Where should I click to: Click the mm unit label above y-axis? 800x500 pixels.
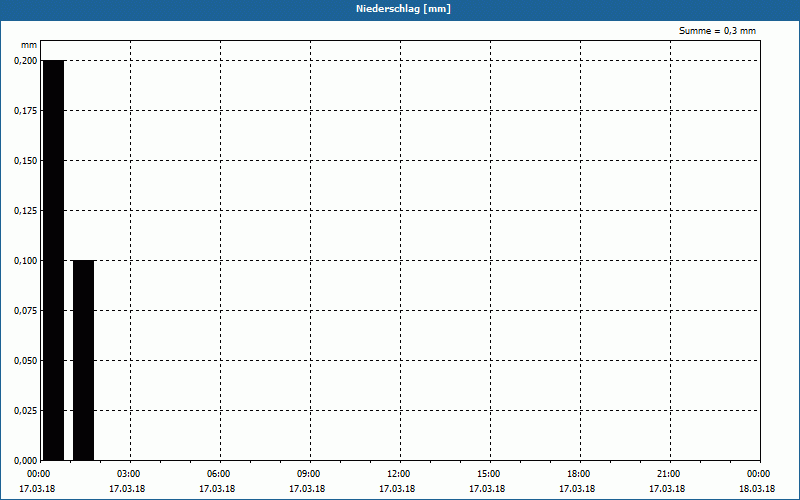[x=29, y=45]
